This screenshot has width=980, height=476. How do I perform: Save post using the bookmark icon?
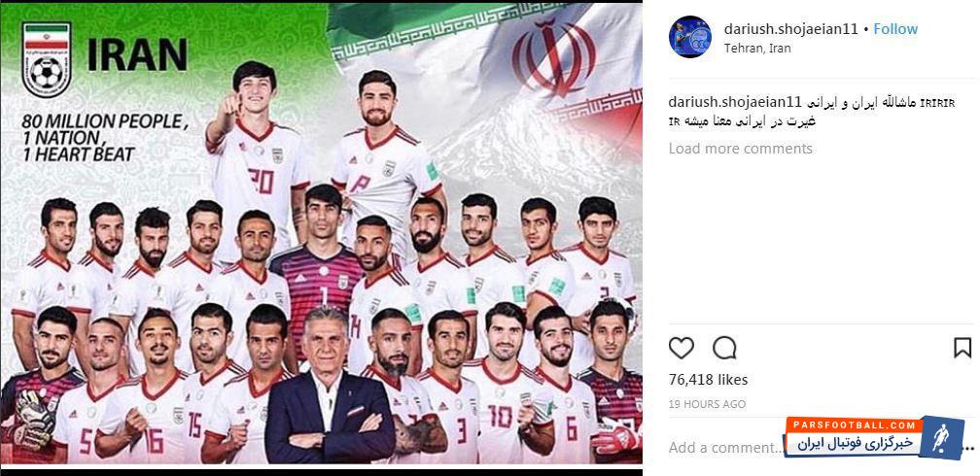pyautogui.click(x=962, y=348)
